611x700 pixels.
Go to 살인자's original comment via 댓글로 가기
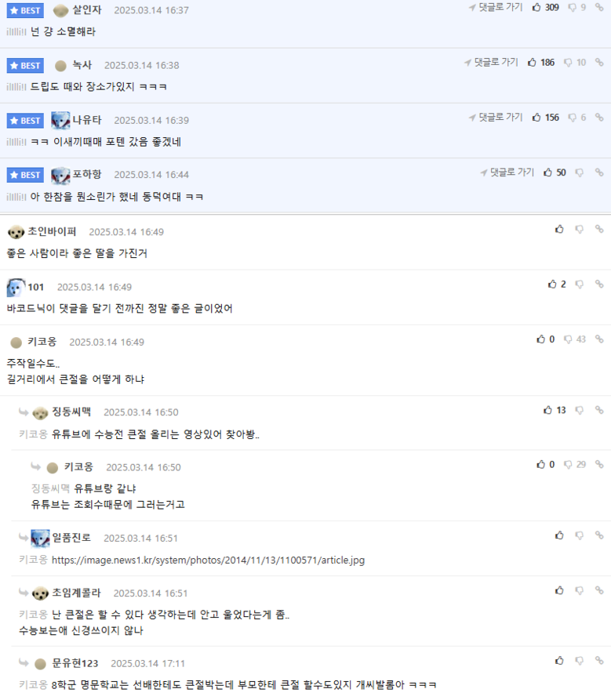(496, 7)
